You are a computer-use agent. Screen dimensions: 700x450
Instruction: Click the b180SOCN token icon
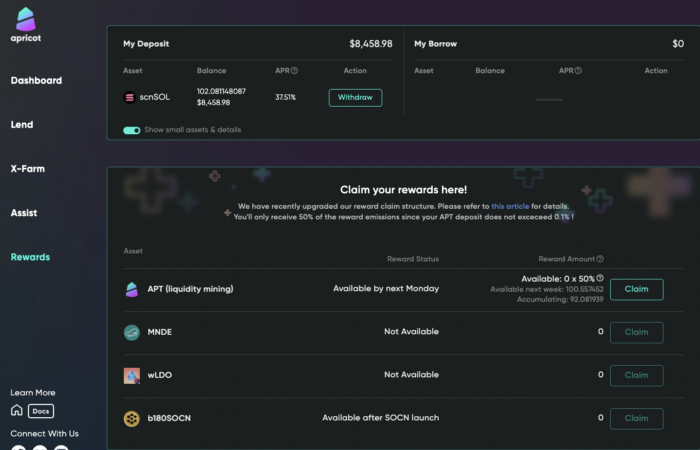(131, 418)
